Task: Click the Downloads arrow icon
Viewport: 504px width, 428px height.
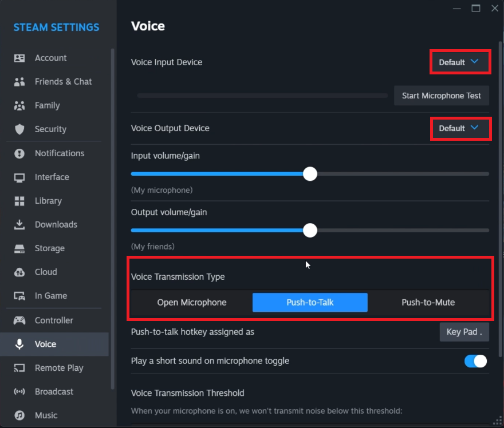Action: pos(19,225)
